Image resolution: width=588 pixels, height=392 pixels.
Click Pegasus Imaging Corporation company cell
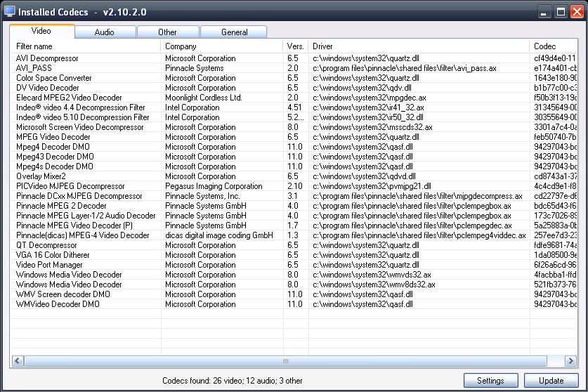pos(214,186)
